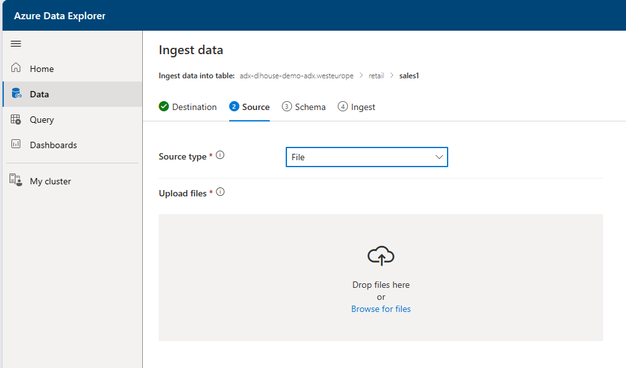Go to the Ingest step tab
Image resolution: width=626 pixels, height=368 pixels.
356,107
